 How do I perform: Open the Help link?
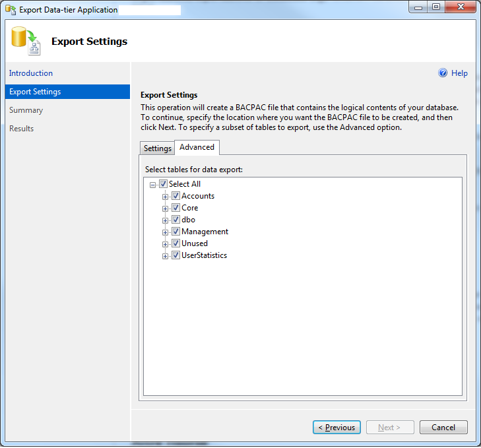[459, 73]
